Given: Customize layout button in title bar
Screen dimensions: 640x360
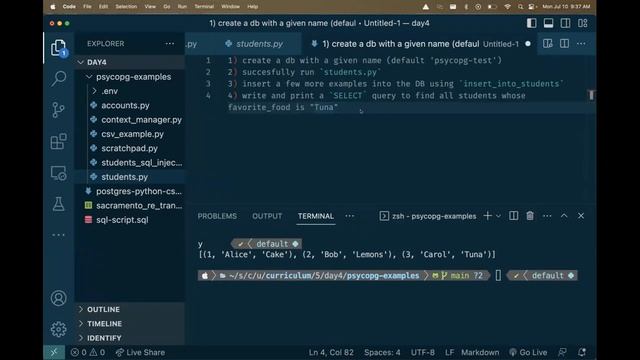Looking at the screenshot, I should pyautogui.click(x=583, y=23).
